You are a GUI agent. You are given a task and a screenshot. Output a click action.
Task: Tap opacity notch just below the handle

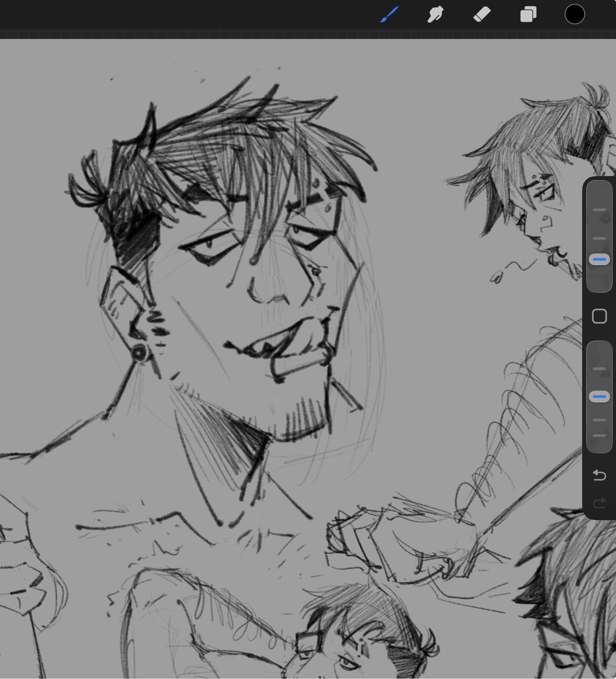(x=599, y=420)
